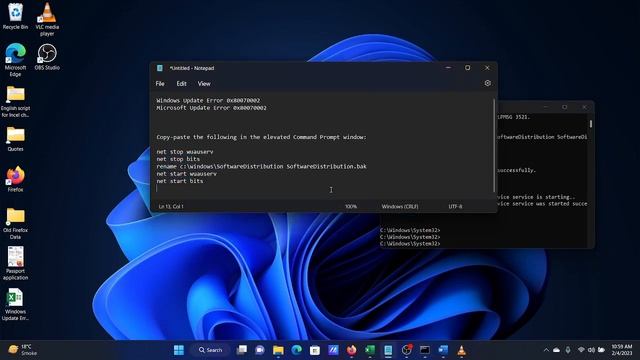Click the 100% zoom level in status bar

pyautogui.click(x=351, y=207)
